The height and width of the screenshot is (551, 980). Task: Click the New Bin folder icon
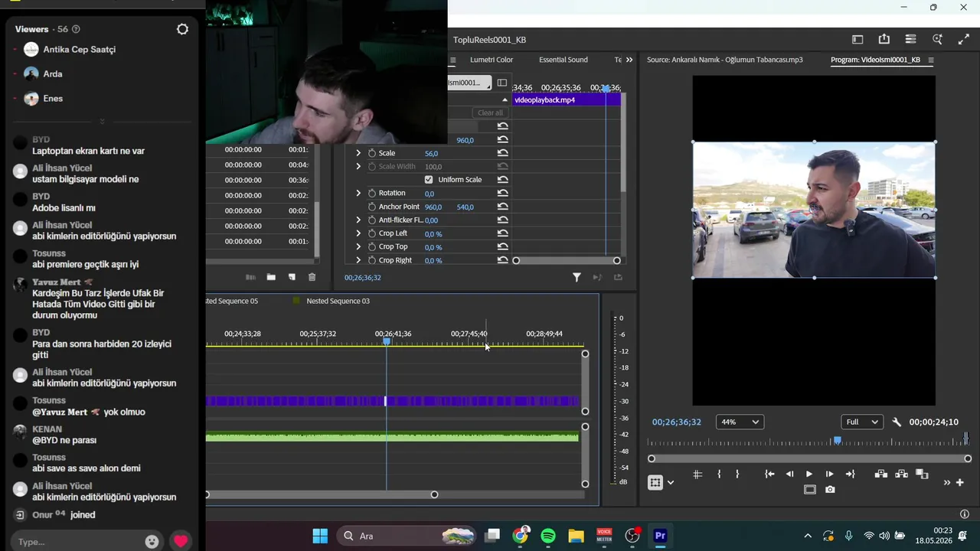coord(271,277)
